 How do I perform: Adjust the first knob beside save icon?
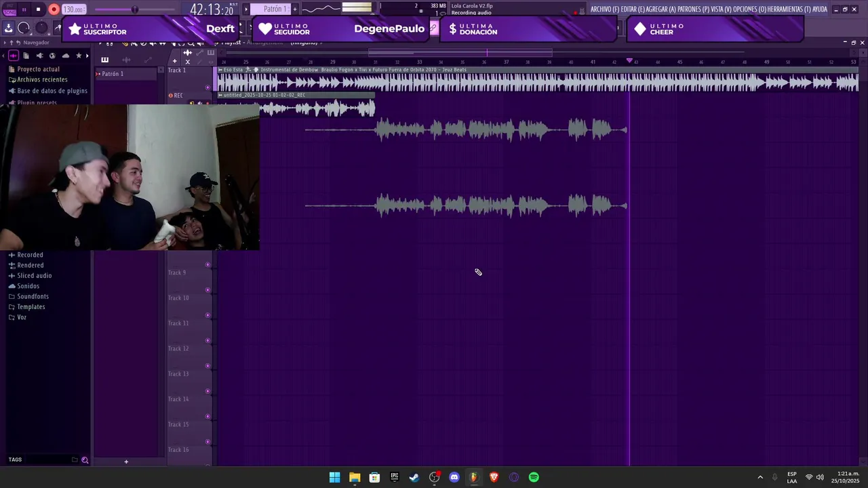click(24, 28)
